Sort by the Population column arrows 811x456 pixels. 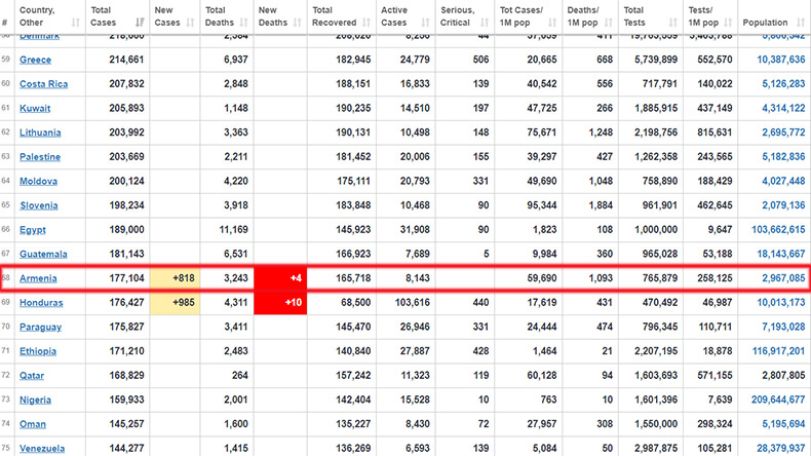(801, 23)
